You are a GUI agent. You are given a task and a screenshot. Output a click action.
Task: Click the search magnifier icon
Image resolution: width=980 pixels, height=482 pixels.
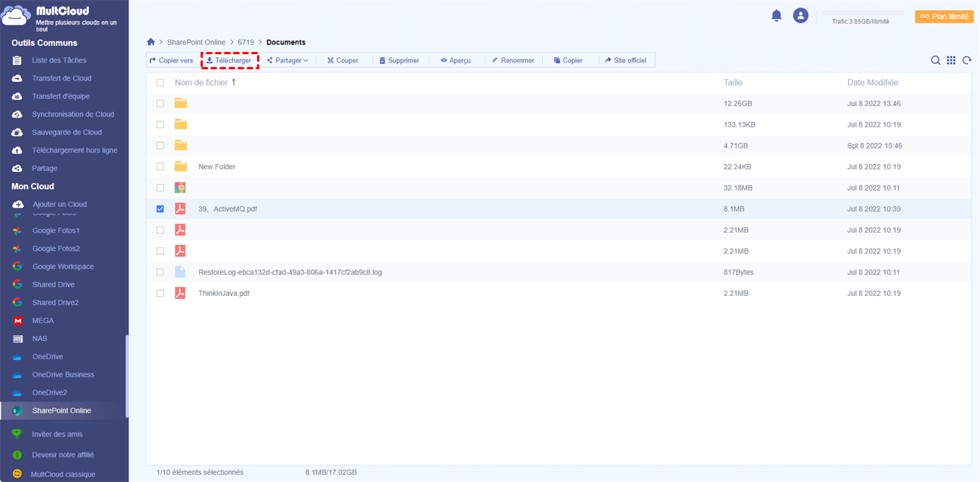pos(936,60)
